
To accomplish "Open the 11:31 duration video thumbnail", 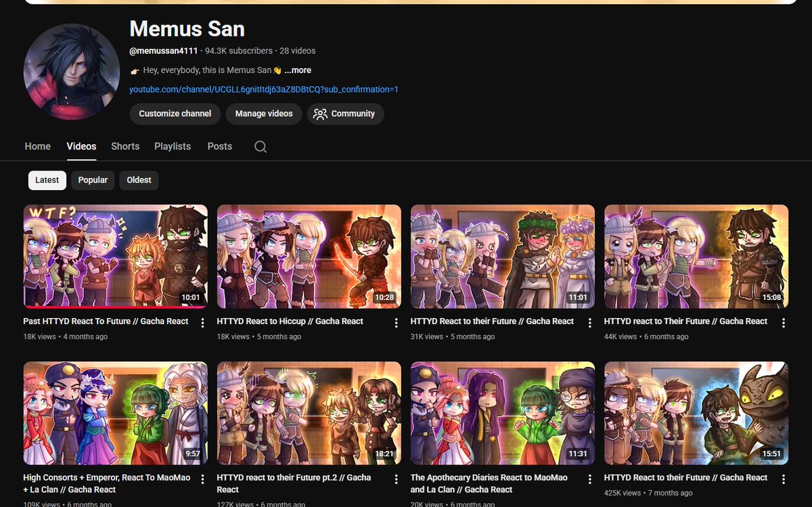I will click(503, 413).
